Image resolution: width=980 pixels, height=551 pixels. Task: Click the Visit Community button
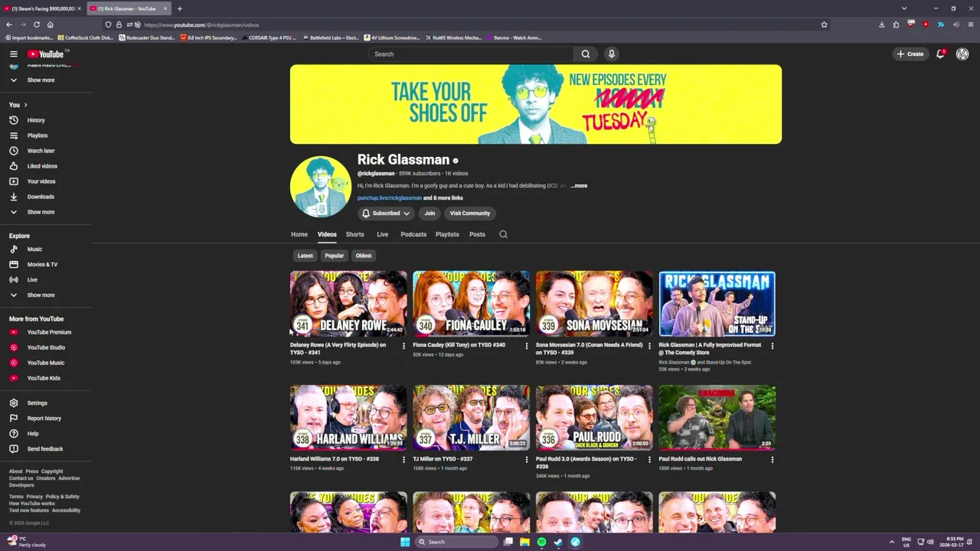tap(470, 214)
